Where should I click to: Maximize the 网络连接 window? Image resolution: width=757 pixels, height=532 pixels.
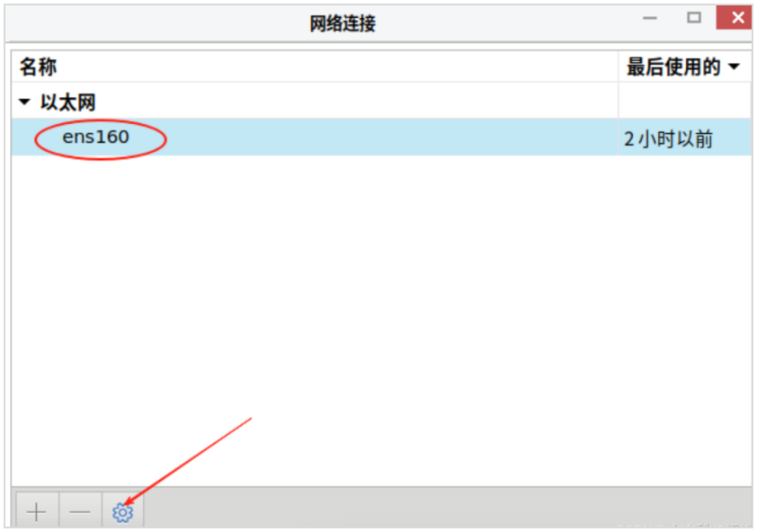pyautogui.click(x=694, y=18)
